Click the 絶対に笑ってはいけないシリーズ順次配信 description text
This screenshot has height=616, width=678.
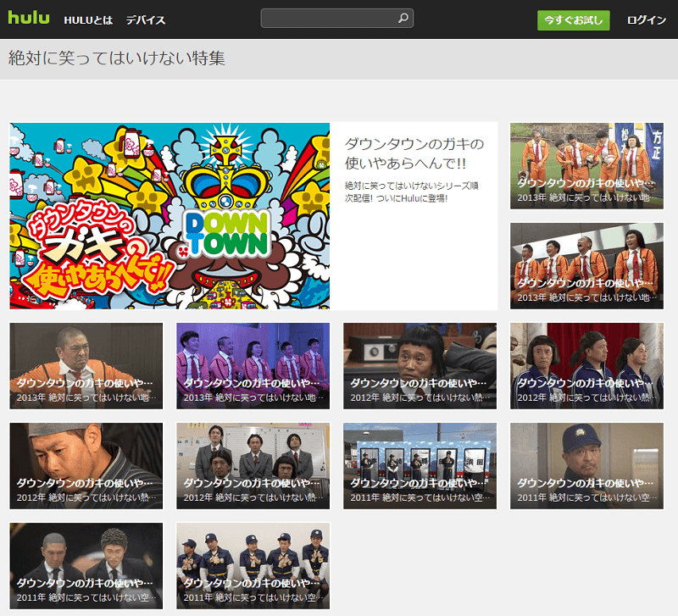[411, 192]
